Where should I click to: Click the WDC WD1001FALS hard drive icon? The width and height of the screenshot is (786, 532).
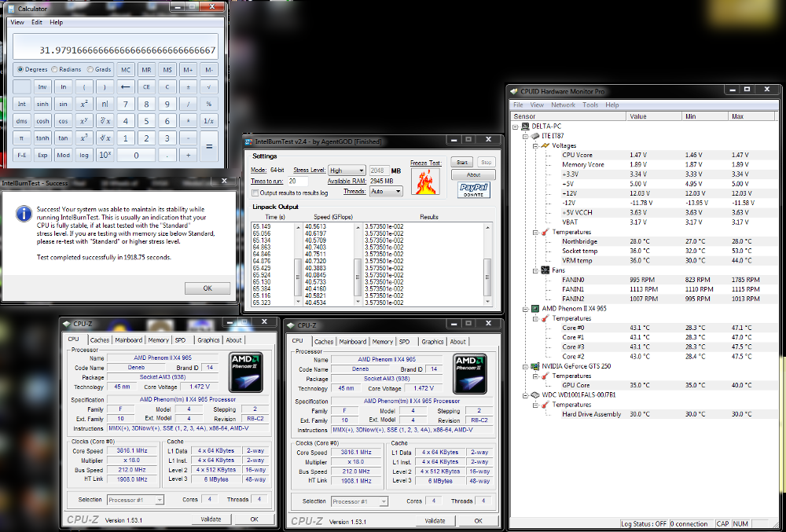[535, 394]
